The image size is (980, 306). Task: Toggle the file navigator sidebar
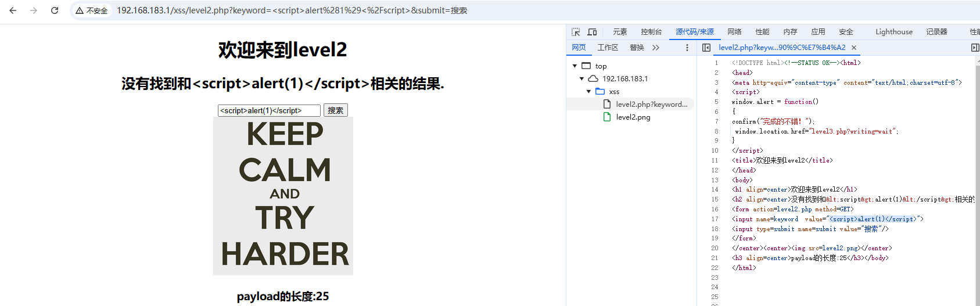coord(706,48)
